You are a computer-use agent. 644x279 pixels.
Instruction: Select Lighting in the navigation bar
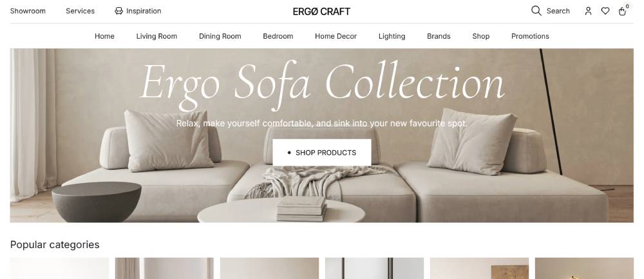coord(392,36)
